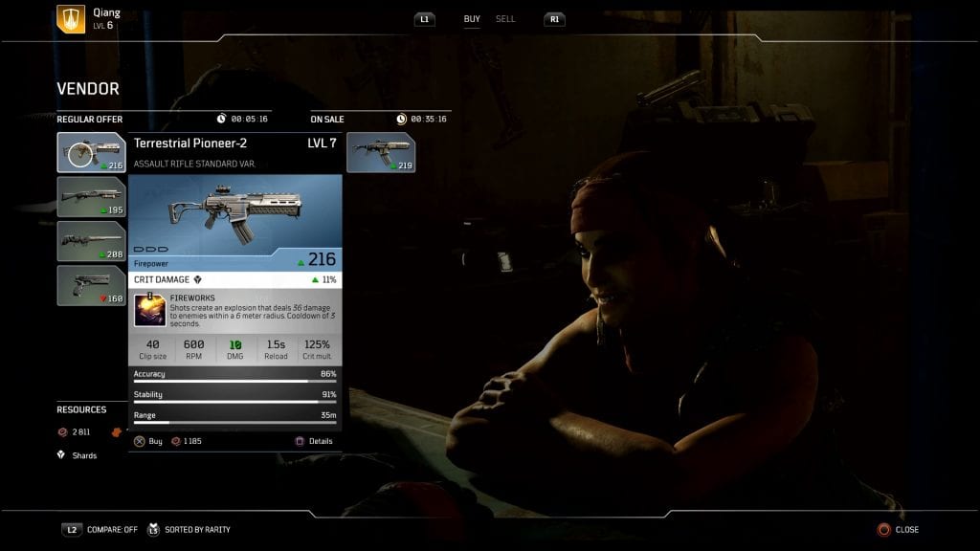Close the vendor screen
The height and width of the screenshot is (551, 980).
[x=907, y=530]
